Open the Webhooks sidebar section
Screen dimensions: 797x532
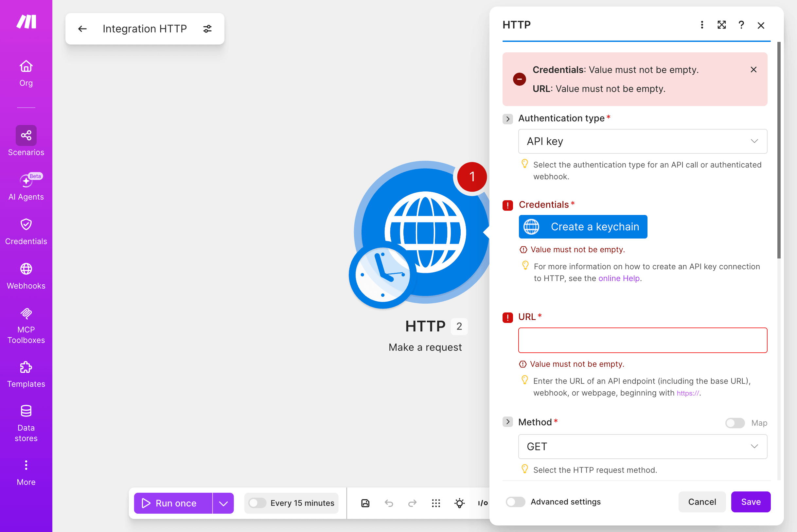[26, 276]
